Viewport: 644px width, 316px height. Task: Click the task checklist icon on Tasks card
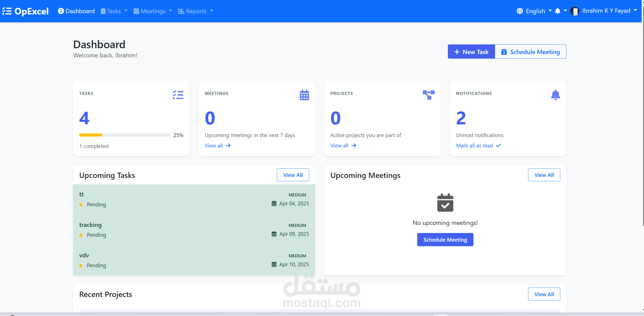point(178,95)
